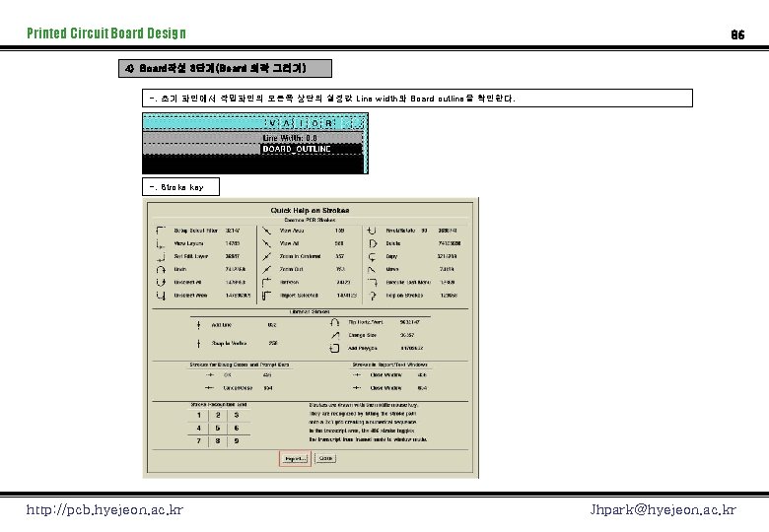Click the OK stroke arrow icon

point(210,375)
